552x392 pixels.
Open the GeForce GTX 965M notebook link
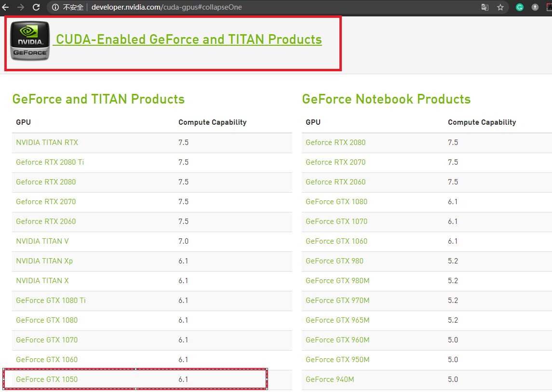[x=337, y=320]
